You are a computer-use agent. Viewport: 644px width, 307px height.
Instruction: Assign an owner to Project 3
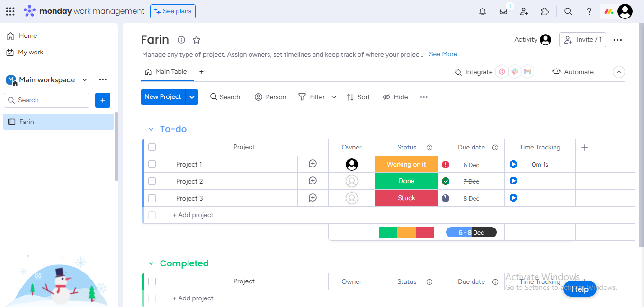(x=352, y=198)
